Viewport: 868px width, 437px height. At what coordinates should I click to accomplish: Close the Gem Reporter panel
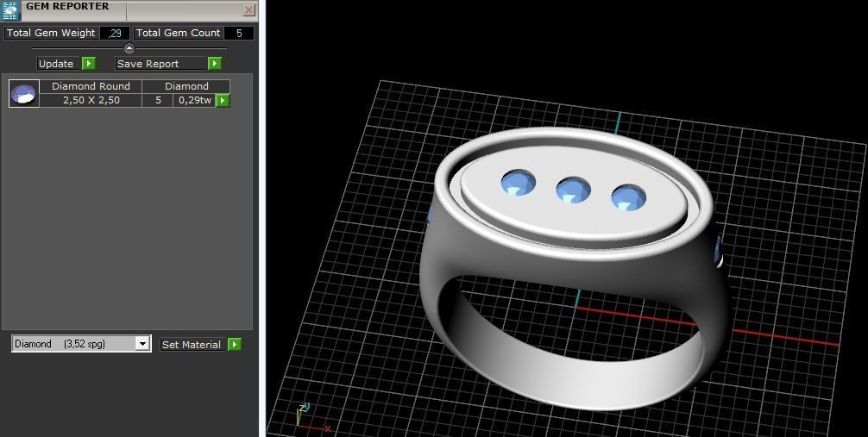[249, 10]
